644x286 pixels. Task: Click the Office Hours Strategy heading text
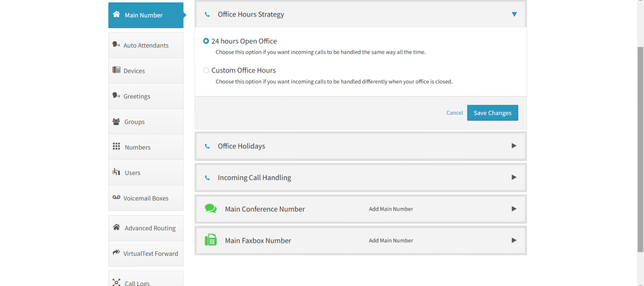pyautogui.click(x=251, y=15)
